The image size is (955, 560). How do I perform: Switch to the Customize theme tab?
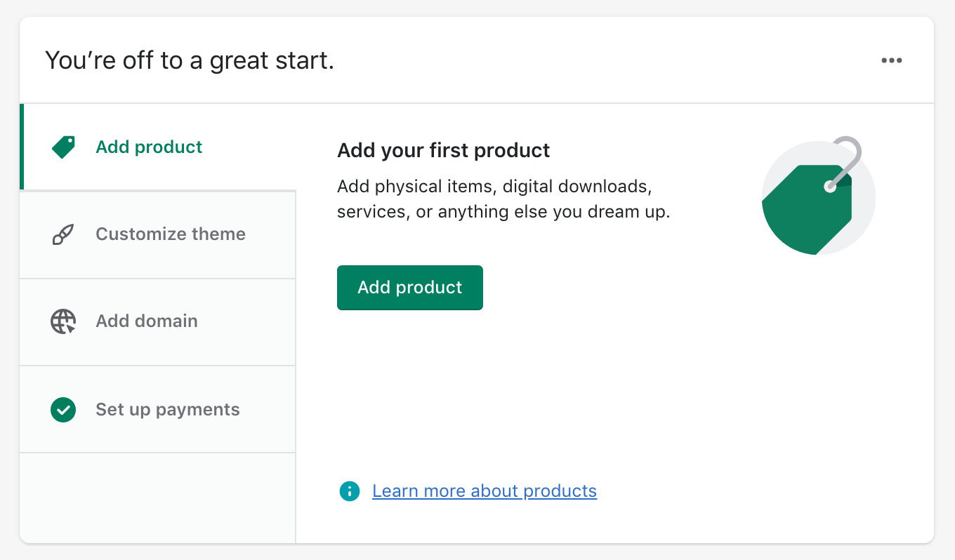(170, 234)
